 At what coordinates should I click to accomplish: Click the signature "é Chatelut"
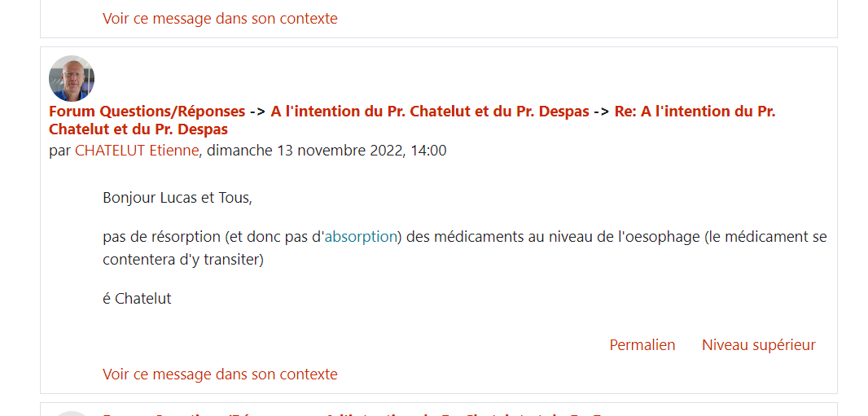[x=137, y=299]
